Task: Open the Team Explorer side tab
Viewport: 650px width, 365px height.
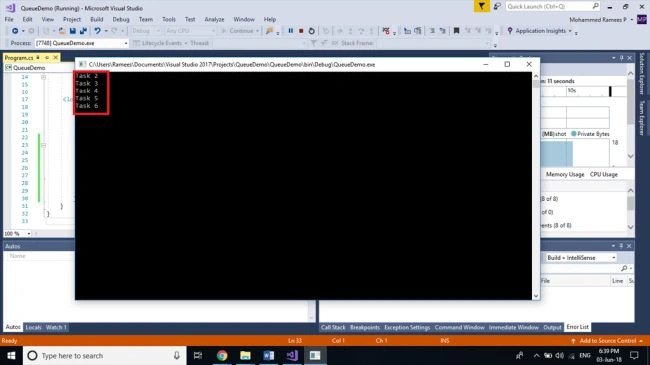Action: (x=642, y=117)
